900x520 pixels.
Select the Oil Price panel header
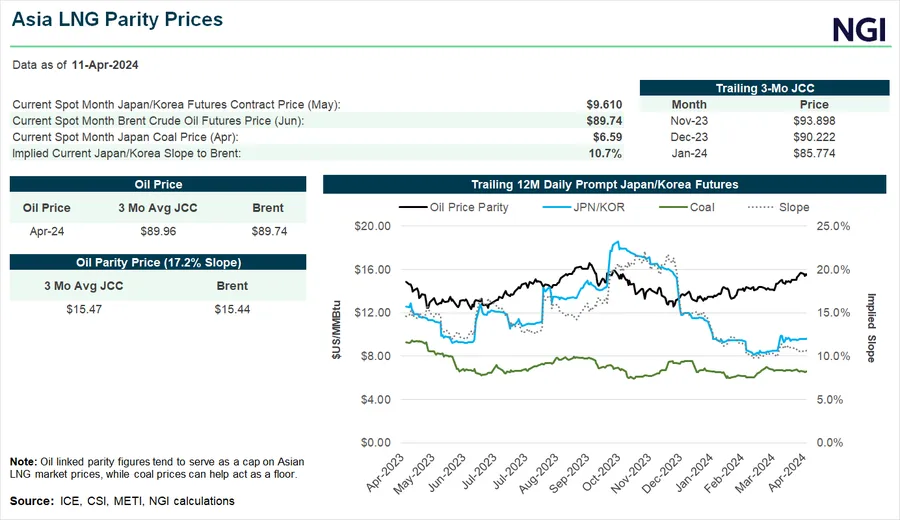[x=158, y=184]
